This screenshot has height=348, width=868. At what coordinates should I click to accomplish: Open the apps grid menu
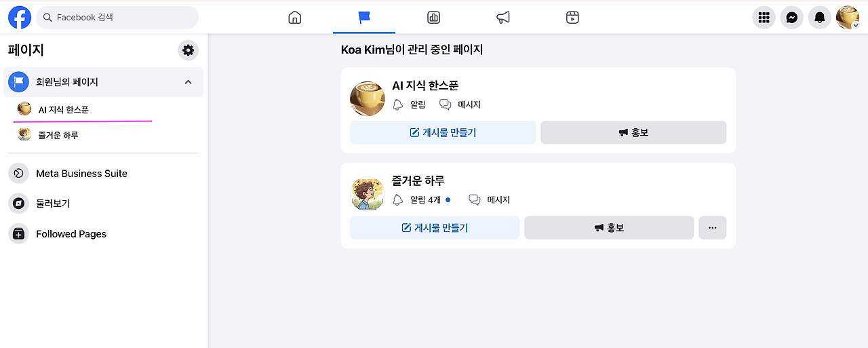(764, 18)
